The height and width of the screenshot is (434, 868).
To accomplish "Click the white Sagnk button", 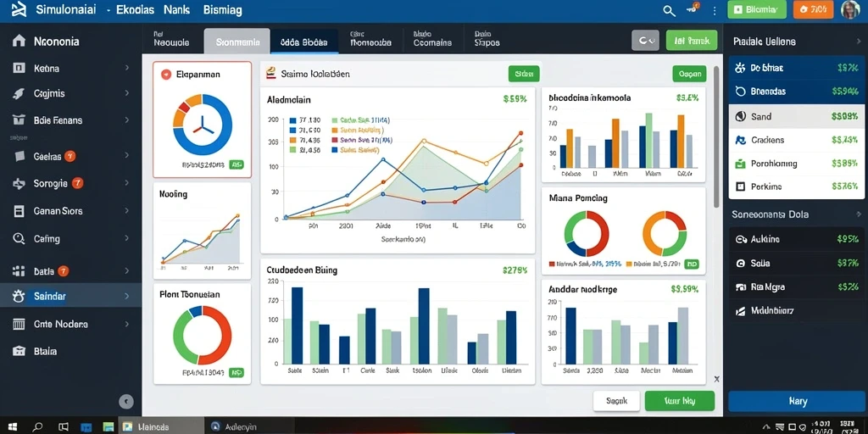I will click(616, 401).
